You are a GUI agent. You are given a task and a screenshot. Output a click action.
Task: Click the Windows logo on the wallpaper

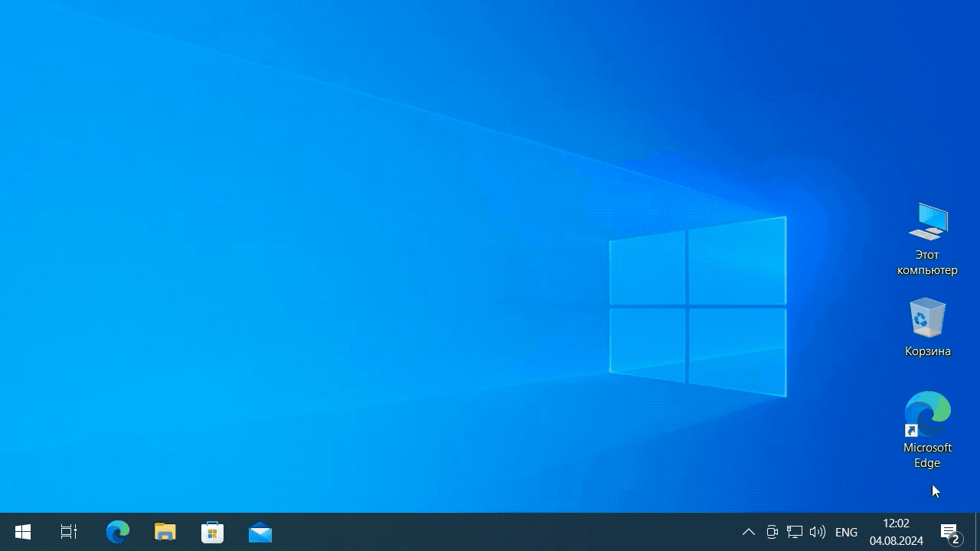click(x=697, y=306)
